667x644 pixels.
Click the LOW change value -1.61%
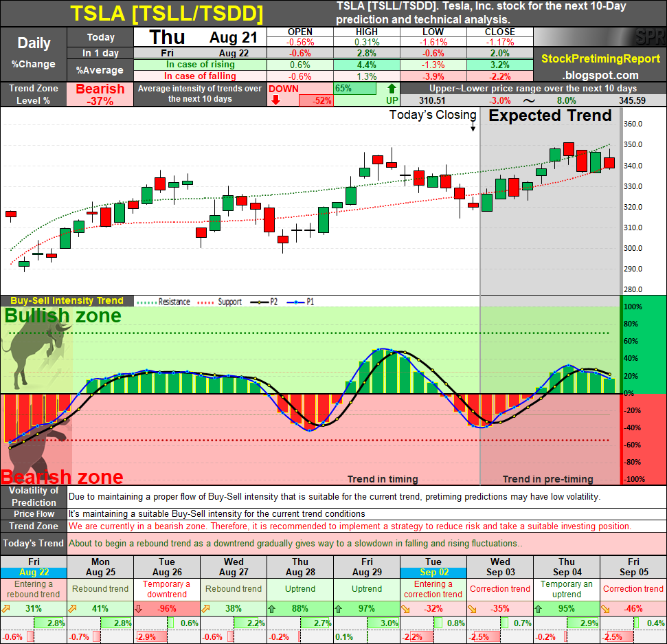pos(433,42)
